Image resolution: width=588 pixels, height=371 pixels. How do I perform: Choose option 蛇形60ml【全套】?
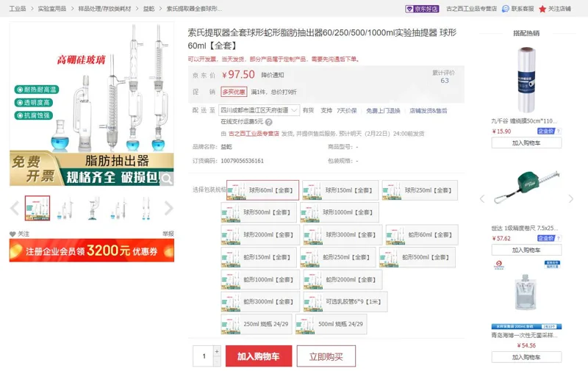tap(422, 234)
